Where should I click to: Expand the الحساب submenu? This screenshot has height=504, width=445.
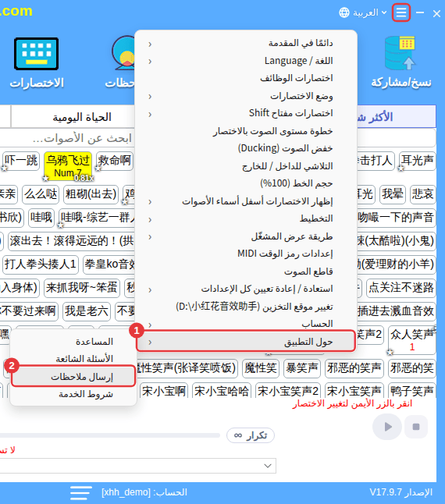246,323
